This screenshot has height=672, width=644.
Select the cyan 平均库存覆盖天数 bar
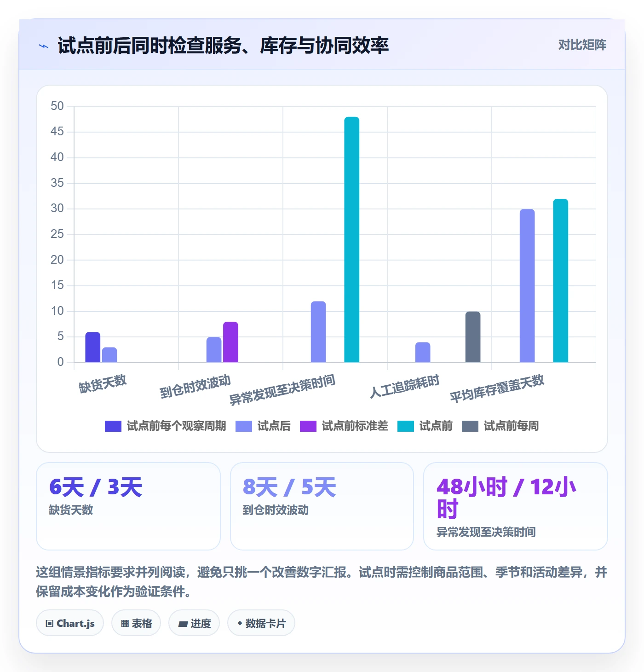click(561, 281)
